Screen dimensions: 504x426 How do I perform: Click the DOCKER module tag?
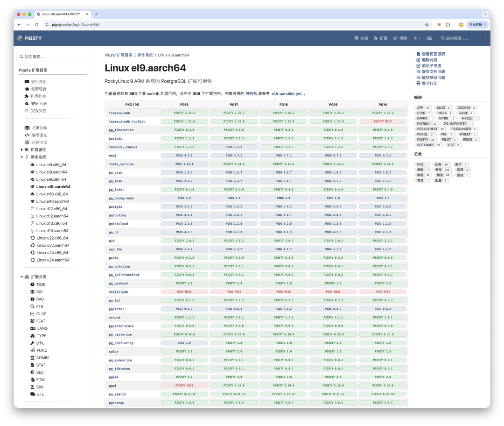[x=466, y=108]
